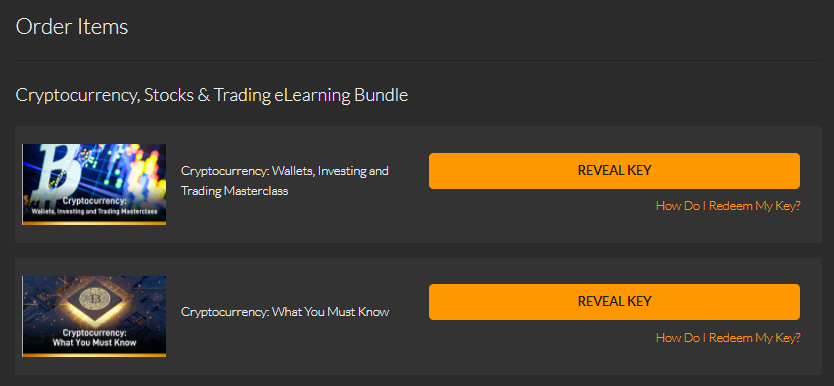
Task: Click the empty area of the Masterclass item card
Action: click(410, 229)
